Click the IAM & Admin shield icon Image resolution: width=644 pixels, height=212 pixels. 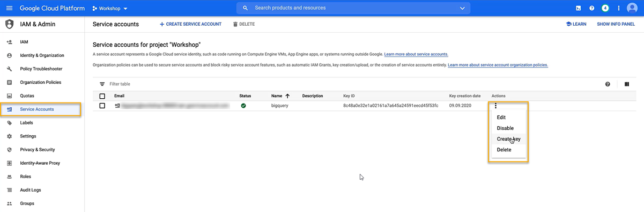(x=9, y=24)
